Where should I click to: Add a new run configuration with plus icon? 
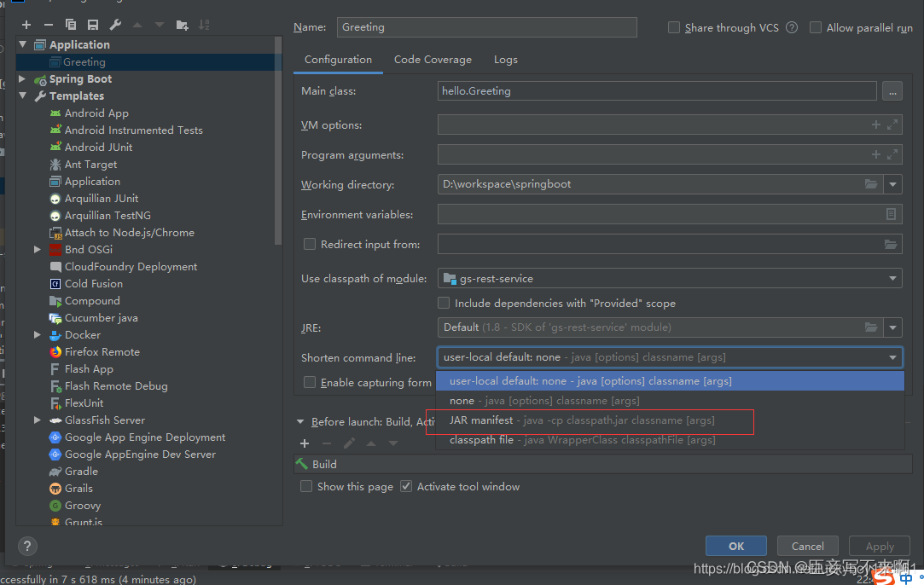coord(26,24)
